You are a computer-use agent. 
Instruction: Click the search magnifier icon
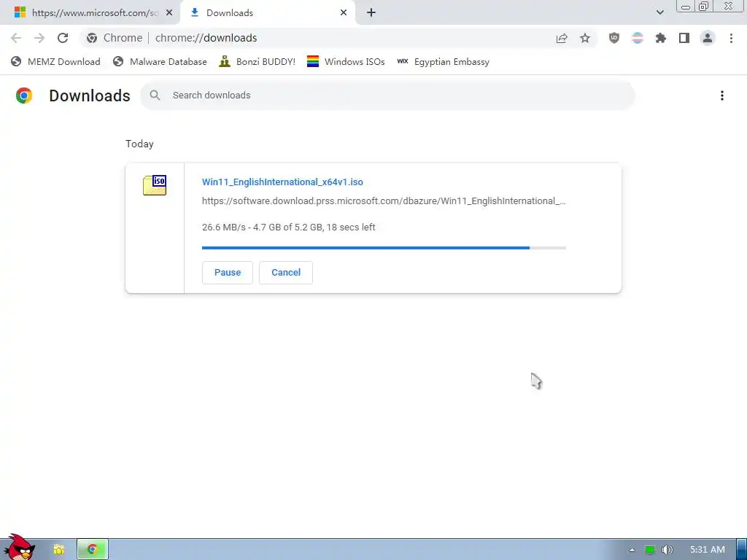point(155,96)
